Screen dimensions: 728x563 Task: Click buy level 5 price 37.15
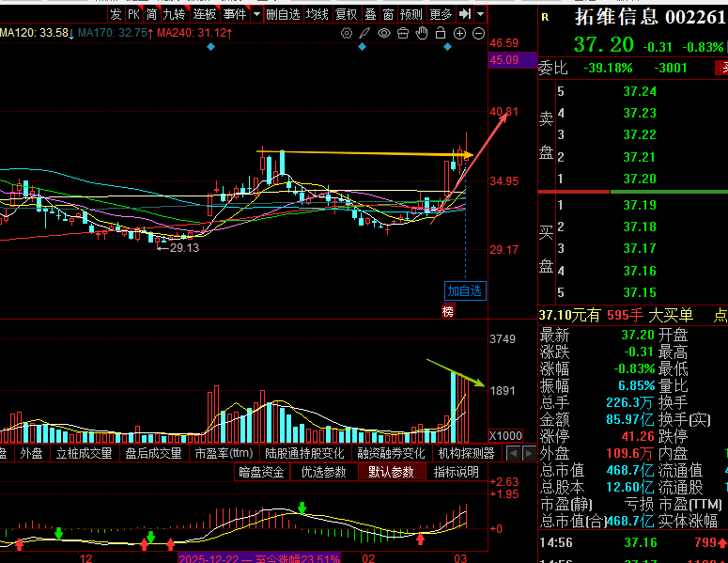(x=640, y=292)
